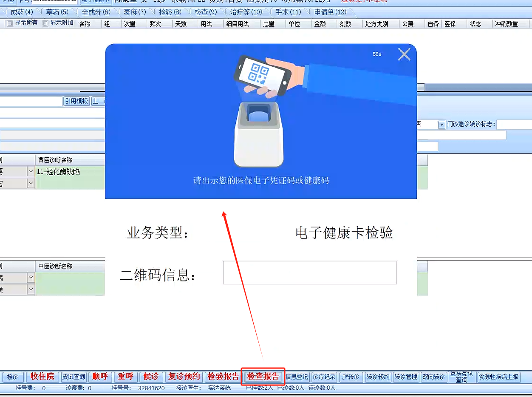The image size is (532, 397).
Task: Open the 申请单(12) tab
Action: click(330, 12)
